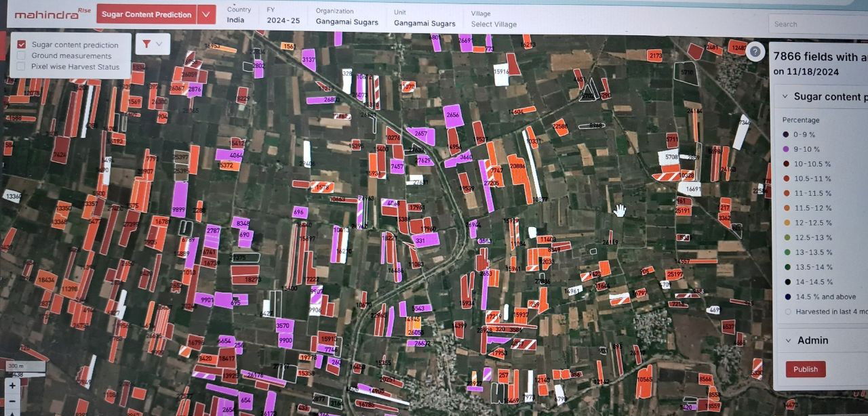The width and height of the screenshot is (868, 416).
Task: Select dark red field labeled 18273
Action: [245, 278]
